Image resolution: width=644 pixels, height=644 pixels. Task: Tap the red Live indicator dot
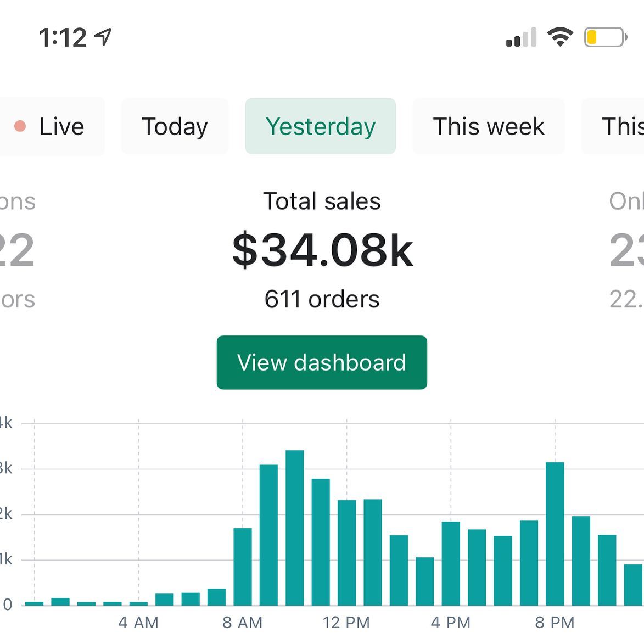[x=20, y=126]
